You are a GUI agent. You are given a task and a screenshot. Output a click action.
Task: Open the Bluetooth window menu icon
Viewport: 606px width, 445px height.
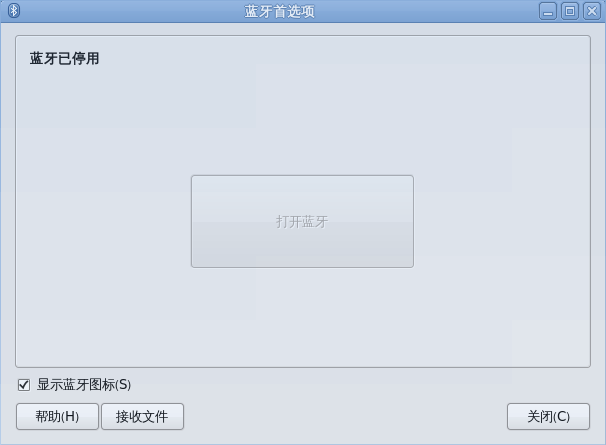click(14, 10)
